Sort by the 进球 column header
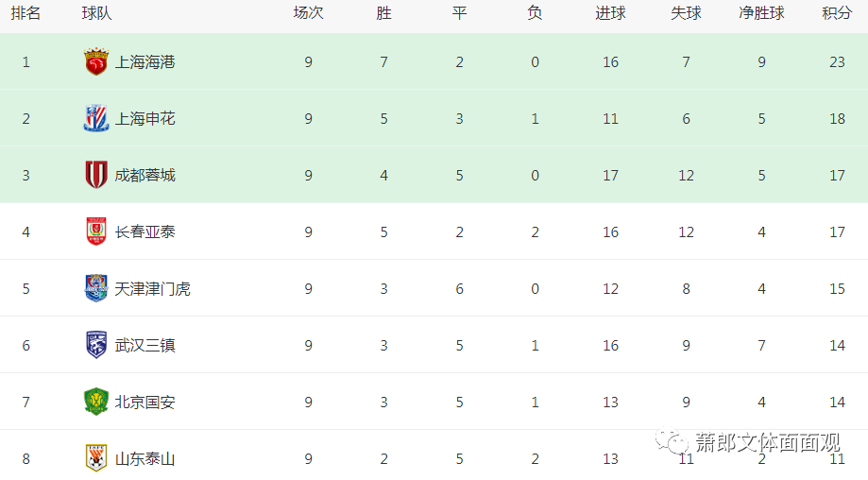The width and height of the screenshot is (868, 480). pos(610,12)
